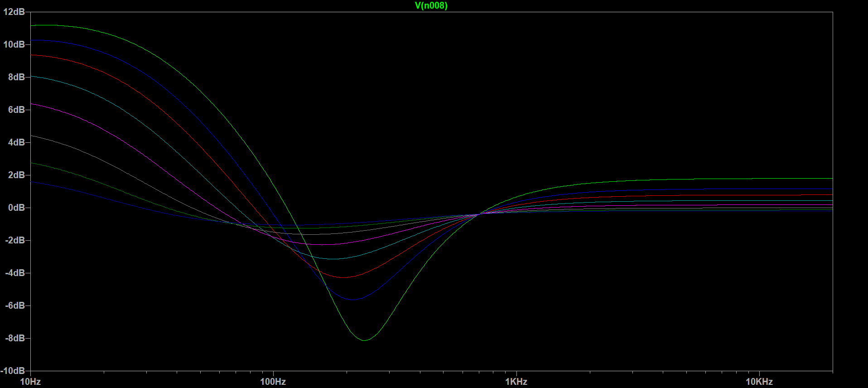Click the 8dB y-axis label
868x388 pixels.
click(16, 77)
